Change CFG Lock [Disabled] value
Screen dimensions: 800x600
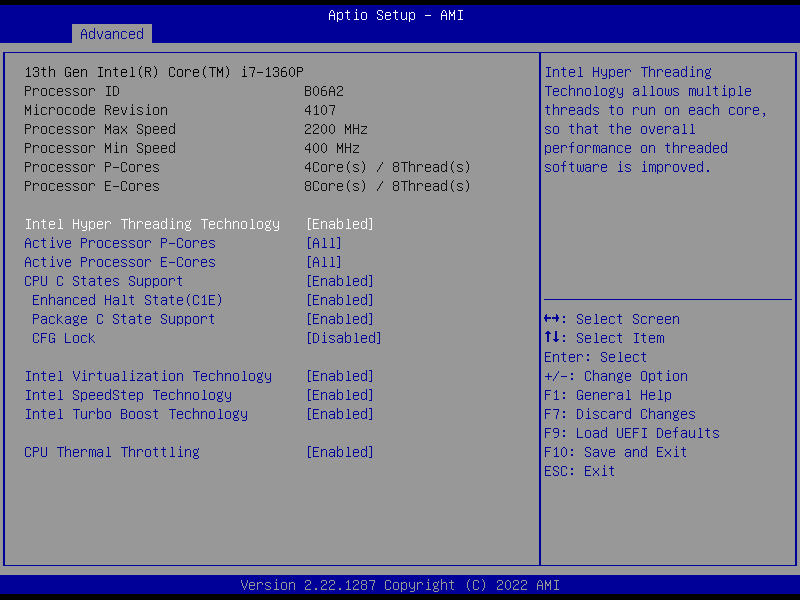pyautogui.click(x=344, y=338)
